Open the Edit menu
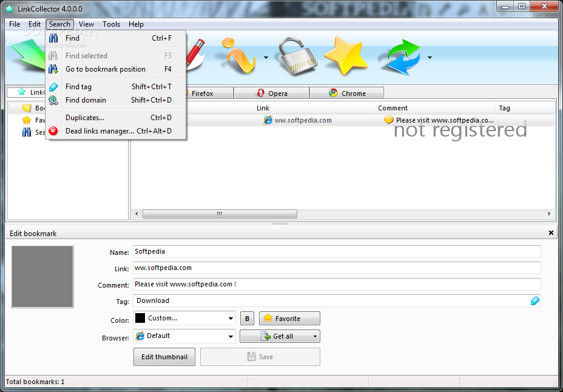The image size is (563, 392). (35, 24)
